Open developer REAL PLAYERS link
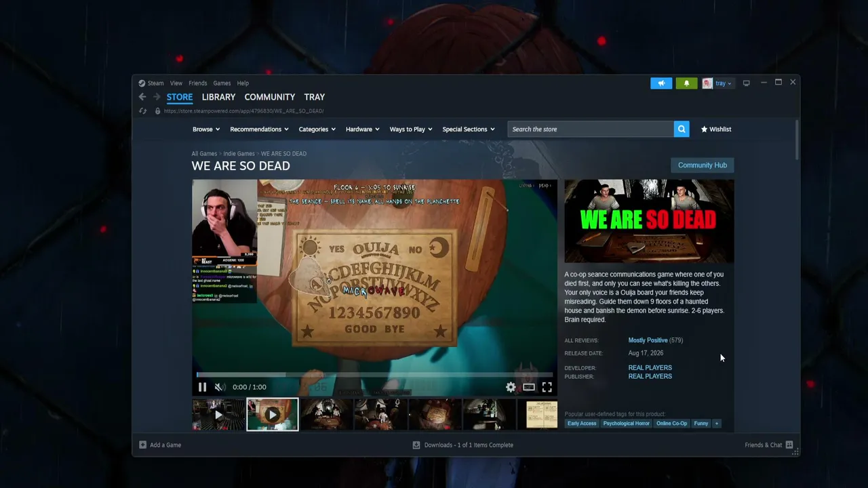The image size is (868, 488). [x=650, y=368]
